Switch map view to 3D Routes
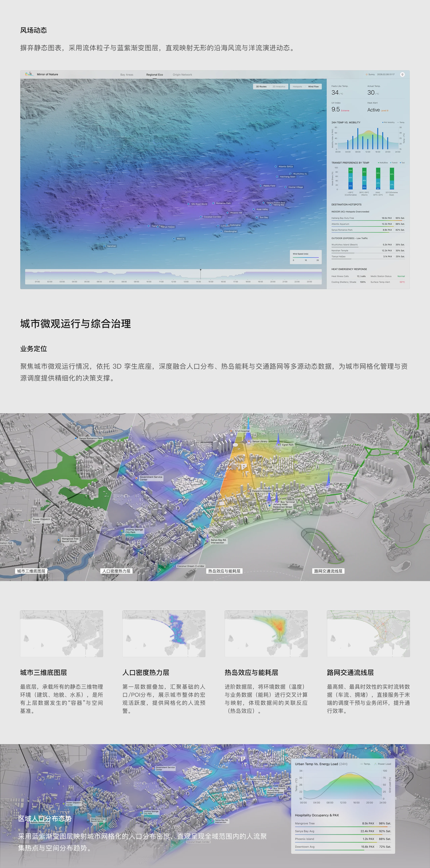The image size is (430, 868). (261, 87)
